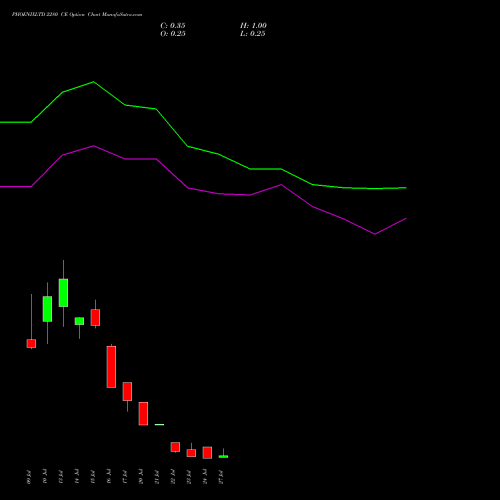Select the last small green candle on the right
The image size is (500, 500).
[223, 456]
